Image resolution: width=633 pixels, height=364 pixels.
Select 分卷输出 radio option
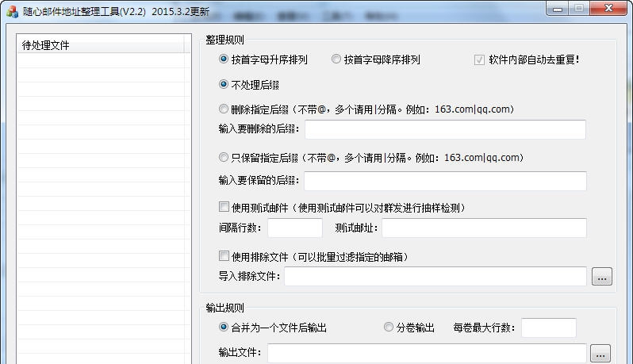pyautogui.click(x=389, y=327)
